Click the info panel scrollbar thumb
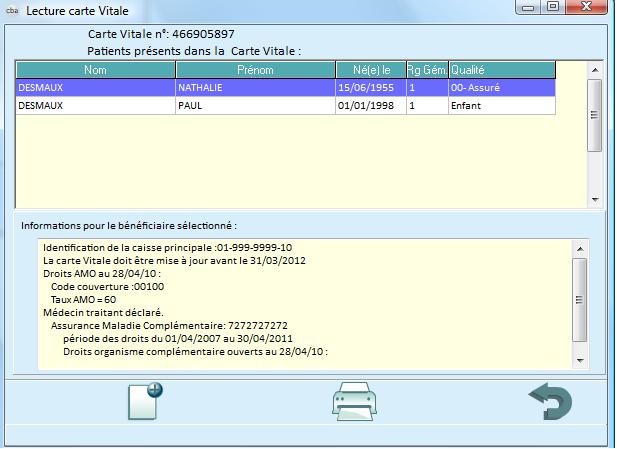Viewport: 617px width, 449px height. point(580,300)
